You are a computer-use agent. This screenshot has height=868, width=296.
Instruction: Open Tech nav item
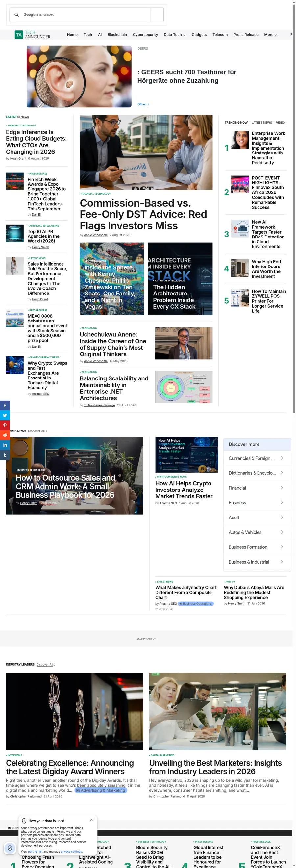point(88,35)
